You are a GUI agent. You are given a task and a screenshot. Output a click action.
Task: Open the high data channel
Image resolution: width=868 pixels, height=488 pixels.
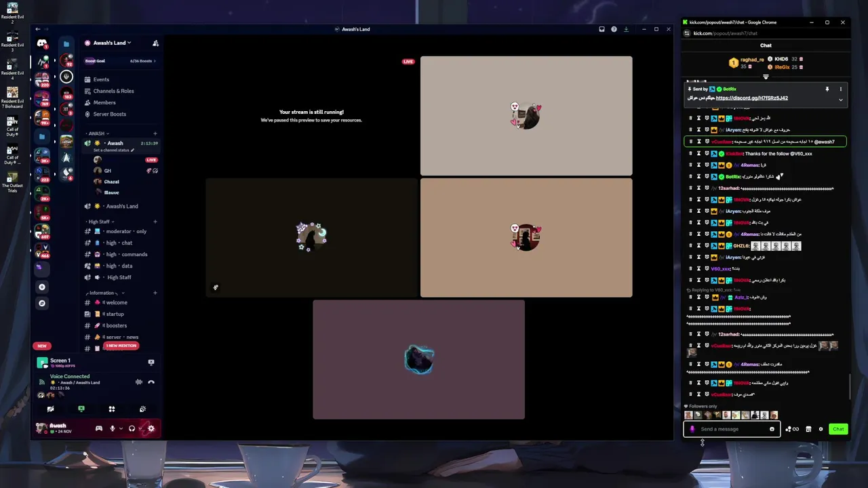tap(121, 266)
